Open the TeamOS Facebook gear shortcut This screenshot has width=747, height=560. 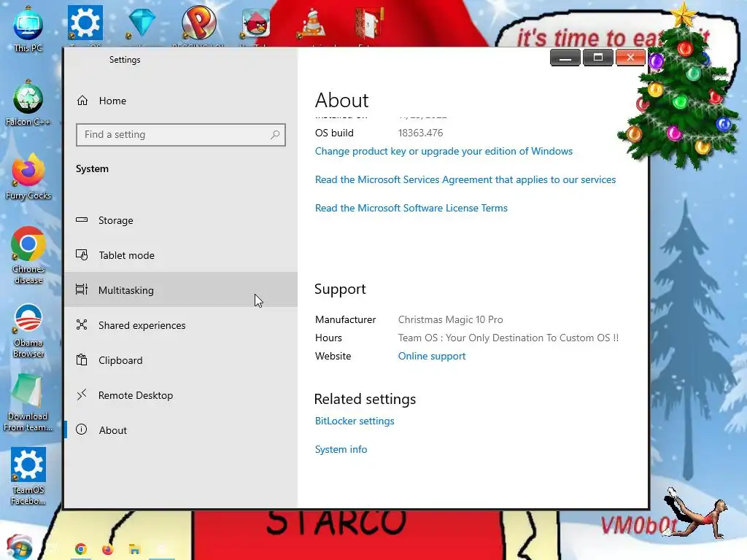[x=28, y=476]
